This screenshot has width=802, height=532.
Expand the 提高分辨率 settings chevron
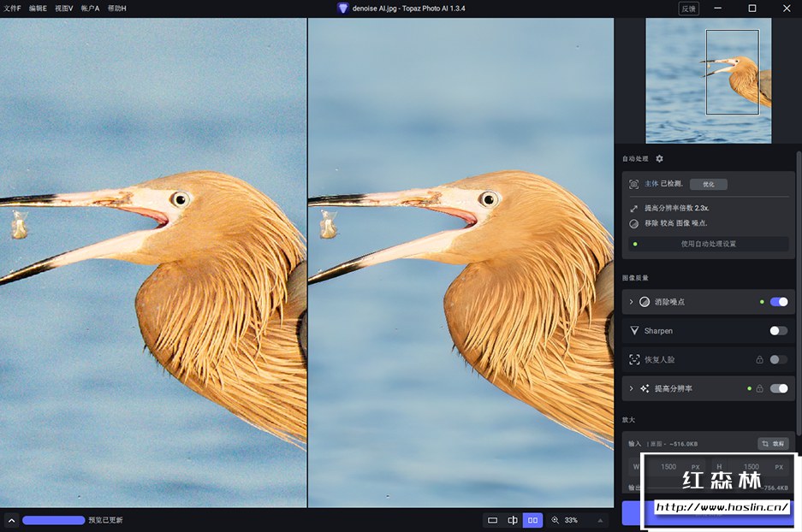pos(632,388)
